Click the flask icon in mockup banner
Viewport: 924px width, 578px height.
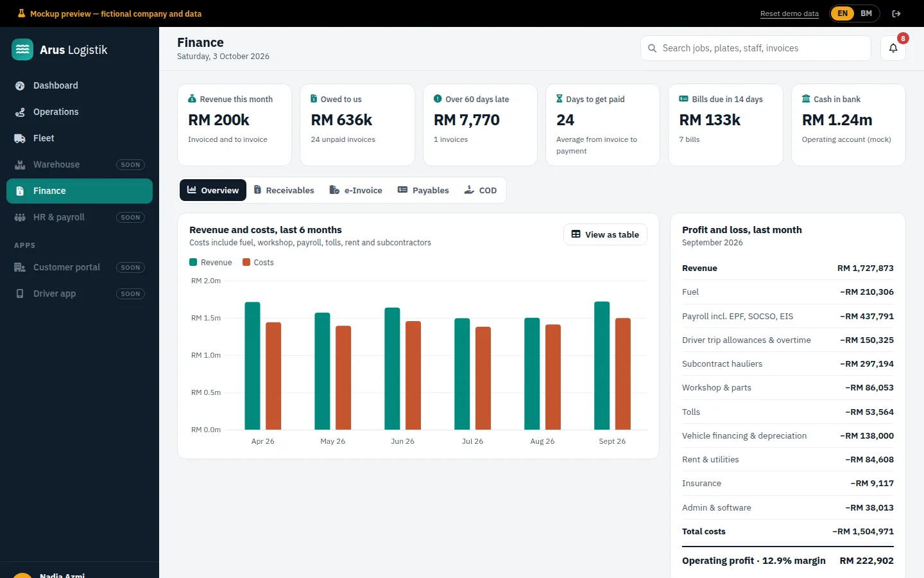coord(21,13)
